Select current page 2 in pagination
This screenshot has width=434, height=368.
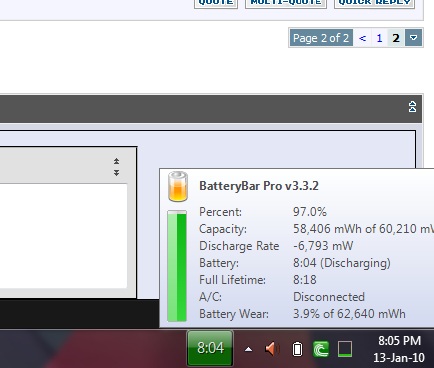coord(396,38)
